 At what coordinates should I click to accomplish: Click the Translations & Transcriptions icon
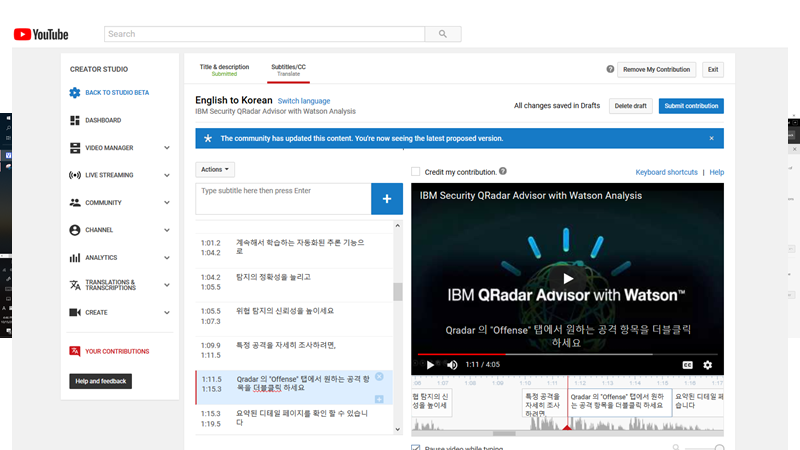click(x=75, y=285)
